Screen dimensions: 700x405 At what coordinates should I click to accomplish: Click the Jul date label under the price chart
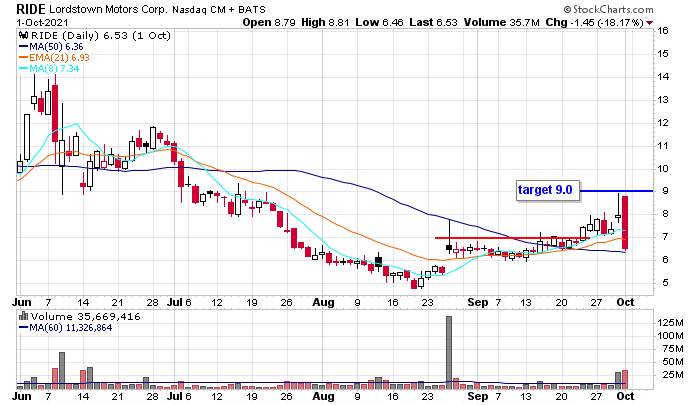pos(174,302)
